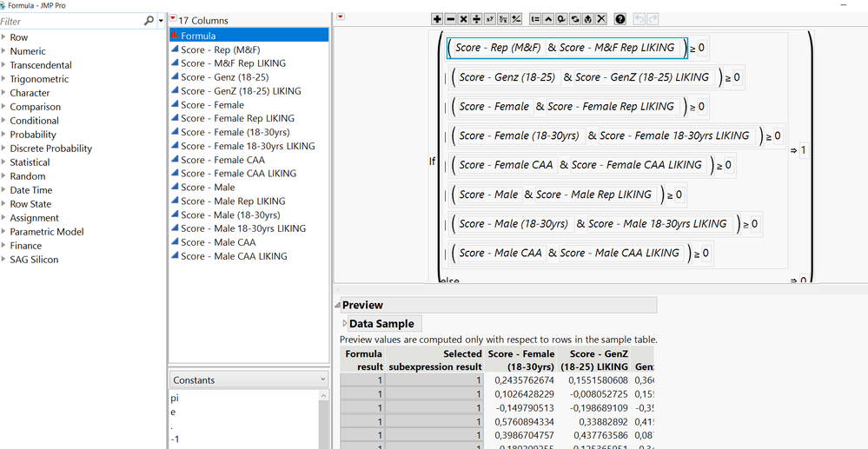
Task: Expand the Data Sample disclosure triangle
Action: [x=344, y=324]
